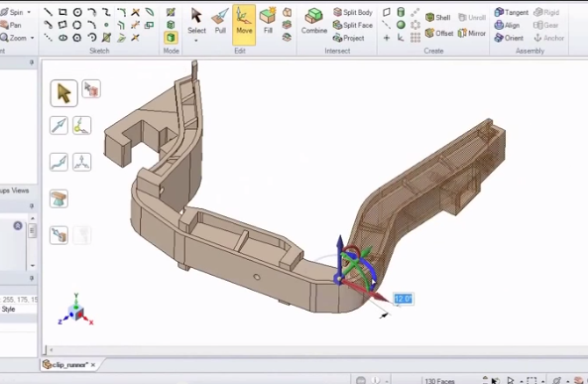Open the Combine tool
Image resolution: width=588 pixels, height=384 pixels.
coord(314,22)
